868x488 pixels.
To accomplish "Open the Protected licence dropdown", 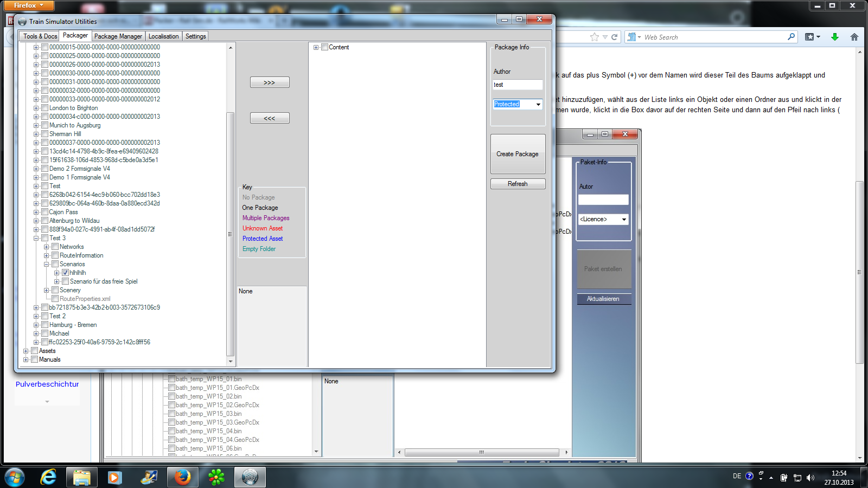I will click(x=538, y=104).
